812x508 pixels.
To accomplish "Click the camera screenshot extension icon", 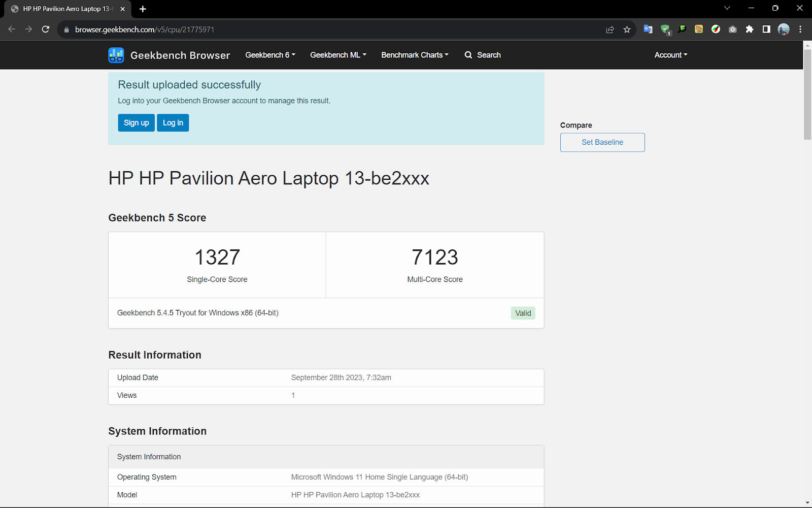I will click(732, 29).
